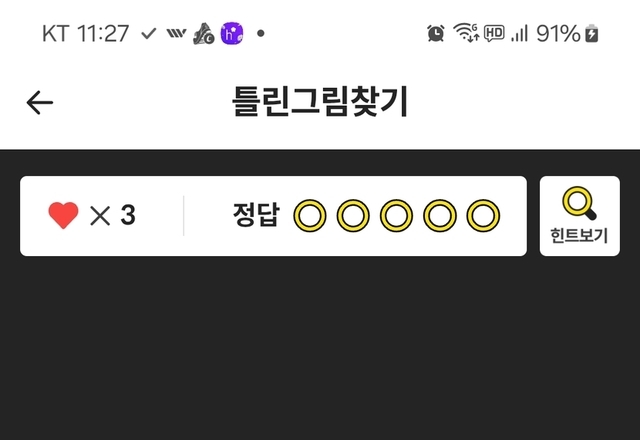Tap the fifth yellow answer circle

pos(483,216)
